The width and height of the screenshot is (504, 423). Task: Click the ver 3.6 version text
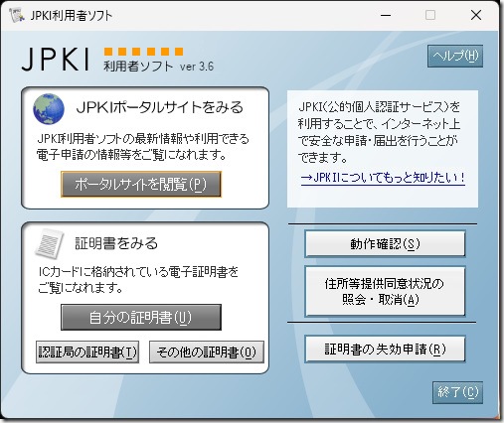click(x=197, y=67)
